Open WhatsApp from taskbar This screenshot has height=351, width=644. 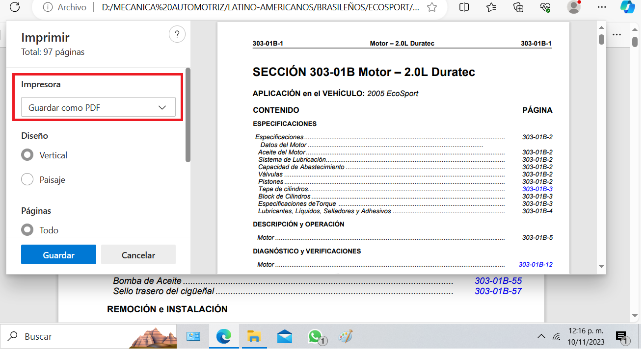(x=316, y=337)
